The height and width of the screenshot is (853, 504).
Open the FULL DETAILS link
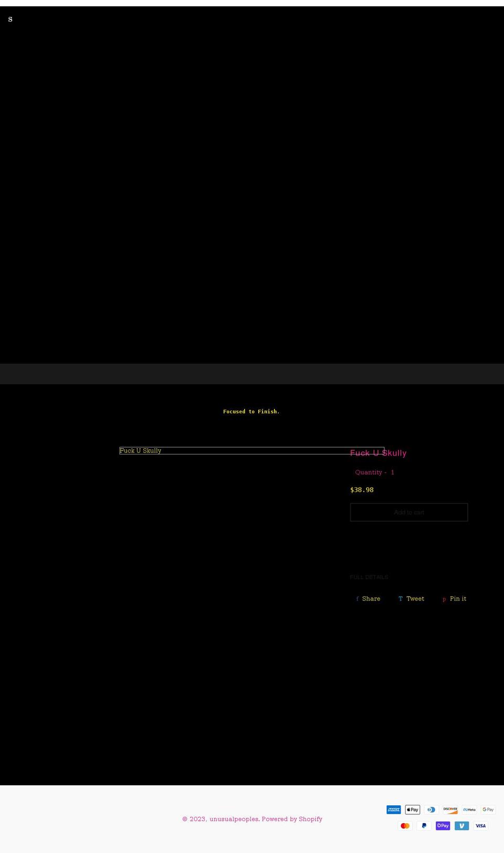[369, 577]
